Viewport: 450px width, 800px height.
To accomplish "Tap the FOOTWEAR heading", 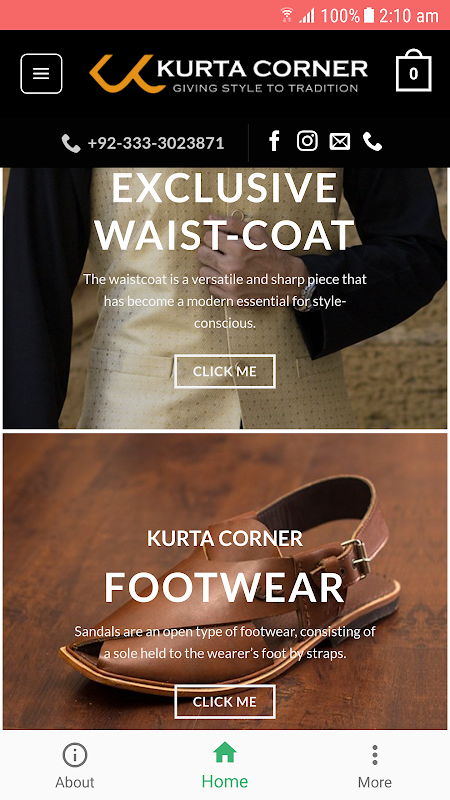I will [225, 587].
